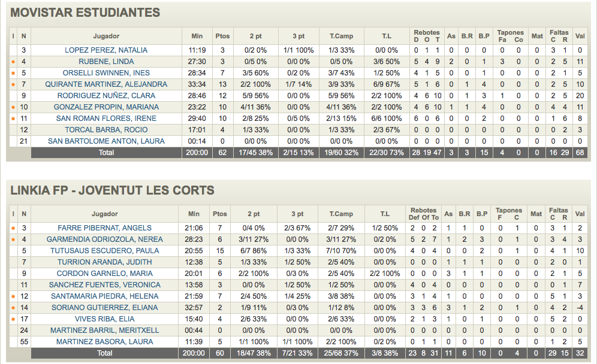Click the starter dot for San Roman Flores
597x364 pixels.
tap(13, 119)
